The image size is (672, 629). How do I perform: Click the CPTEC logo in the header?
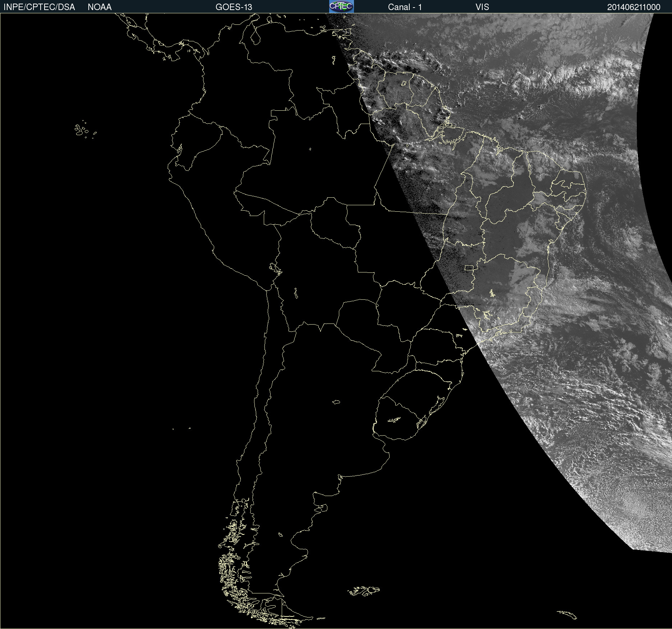coord(341,6)
